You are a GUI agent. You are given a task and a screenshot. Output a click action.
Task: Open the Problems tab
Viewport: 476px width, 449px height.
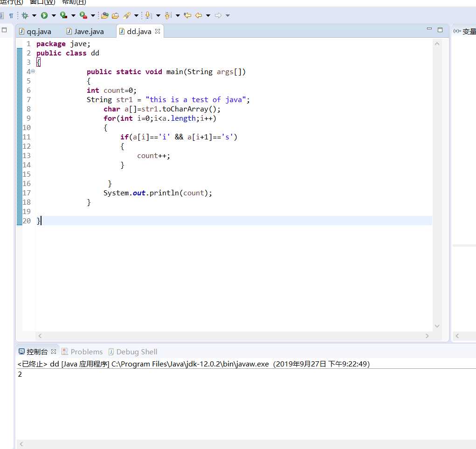82,352
